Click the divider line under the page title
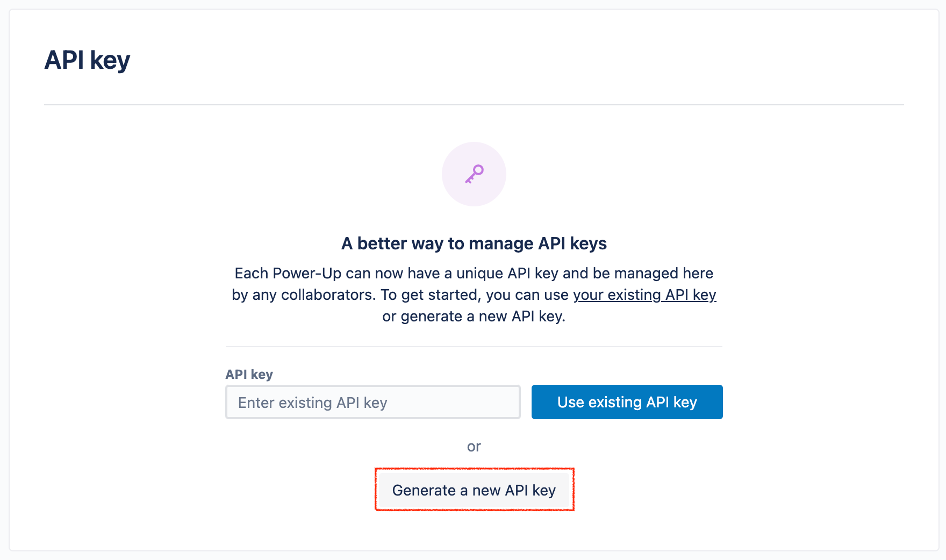 pos(474,105)
